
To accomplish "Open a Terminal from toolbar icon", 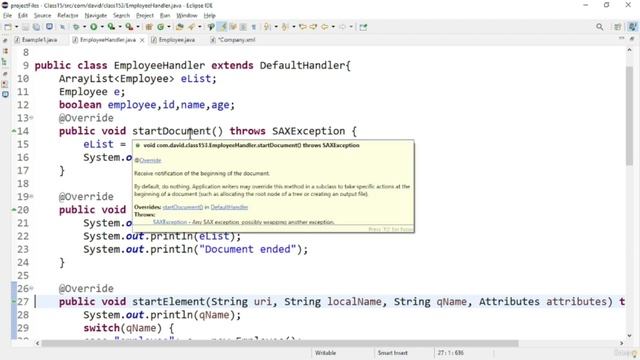I will tap(49, 27).
